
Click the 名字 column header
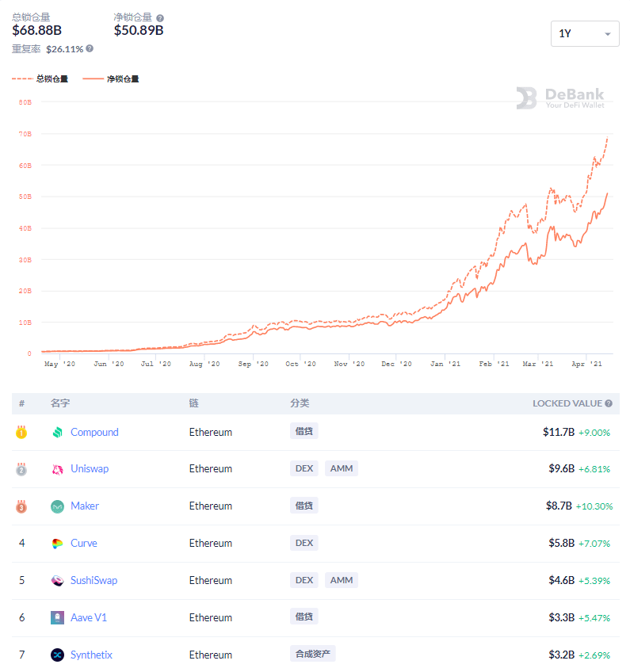point(60,403)
